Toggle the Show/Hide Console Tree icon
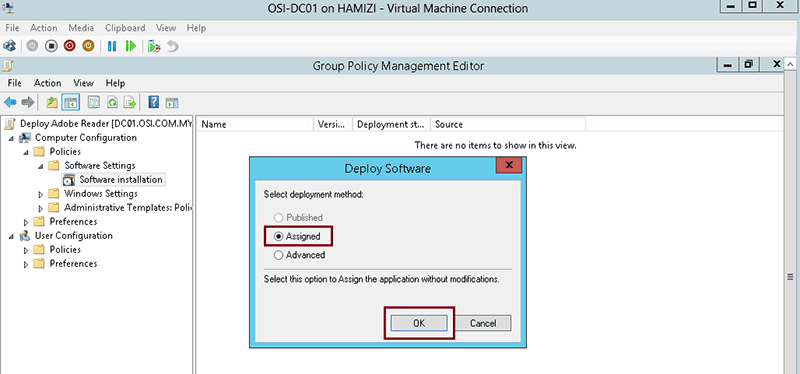Viewport: 800px width, 374px height. click(x=70, y=103)
